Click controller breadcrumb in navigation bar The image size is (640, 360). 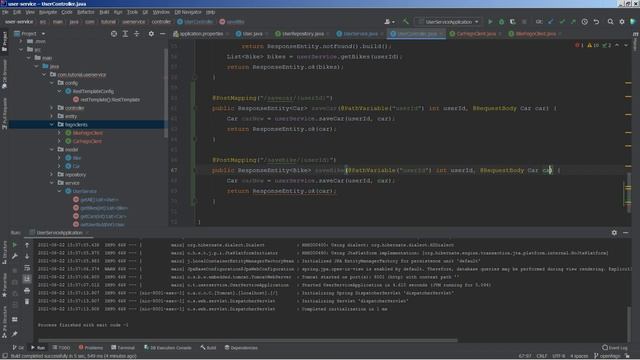pos(161,22)
